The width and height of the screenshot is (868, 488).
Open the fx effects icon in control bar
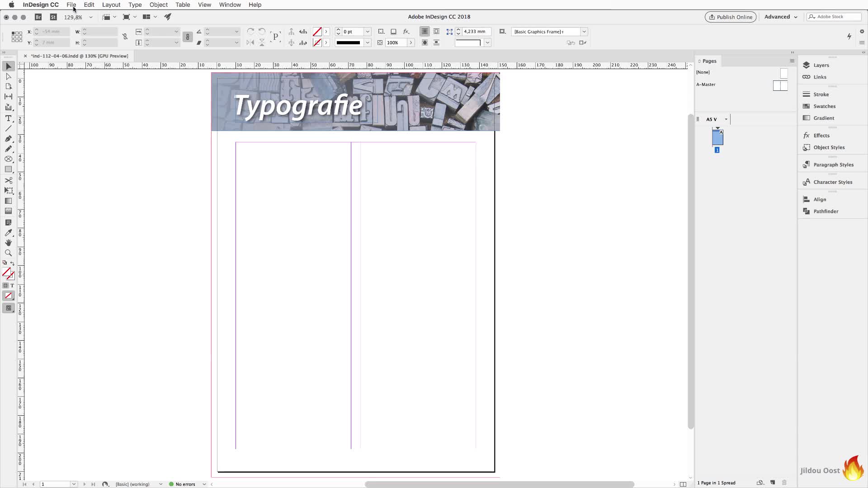coord(406,32)
